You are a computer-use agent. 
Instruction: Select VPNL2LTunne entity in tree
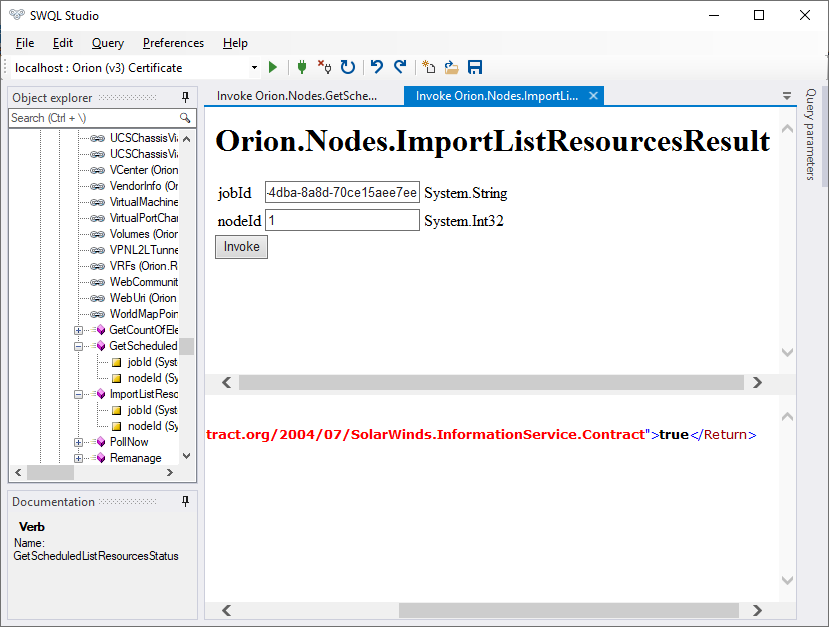tap(143, 250)
